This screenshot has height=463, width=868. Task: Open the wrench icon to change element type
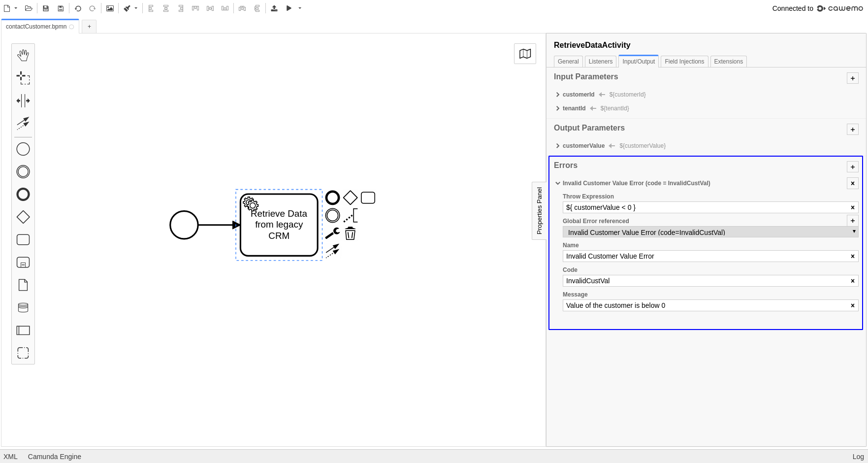coord(332,233)
